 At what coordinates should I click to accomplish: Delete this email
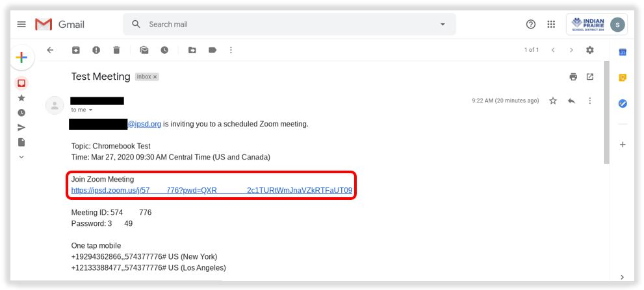116,50
